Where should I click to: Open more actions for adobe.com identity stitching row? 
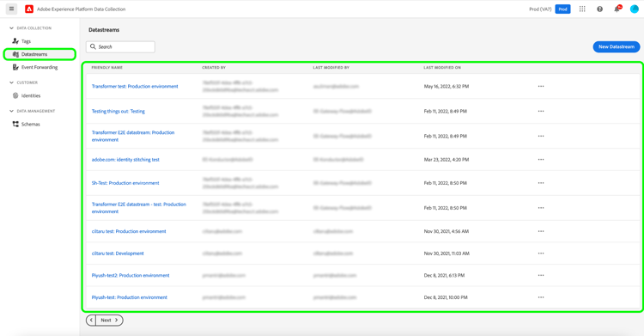[x=541, y=160]
